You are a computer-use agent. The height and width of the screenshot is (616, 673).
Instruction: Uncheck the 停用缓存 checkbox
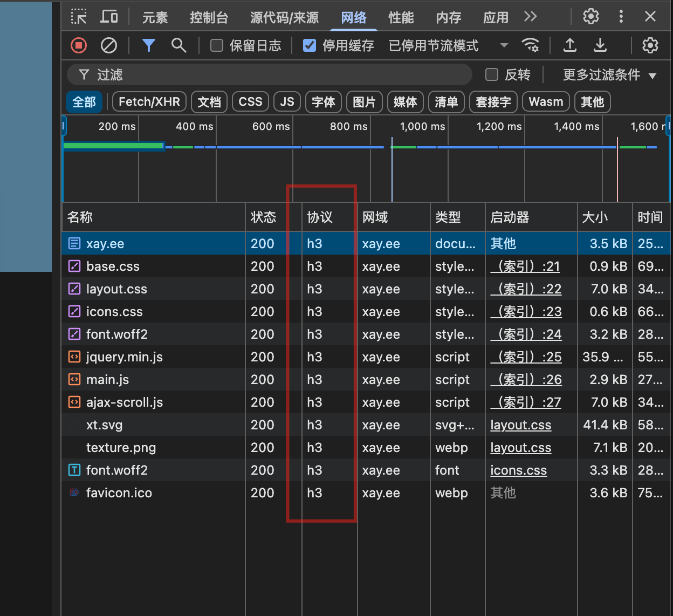(x=310, y=45)
